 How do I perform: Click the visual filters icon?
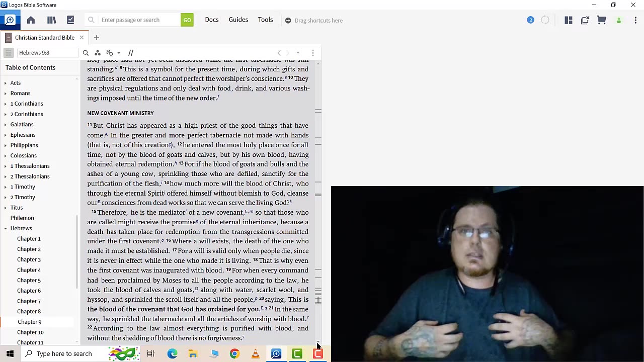tap(98, 53)
